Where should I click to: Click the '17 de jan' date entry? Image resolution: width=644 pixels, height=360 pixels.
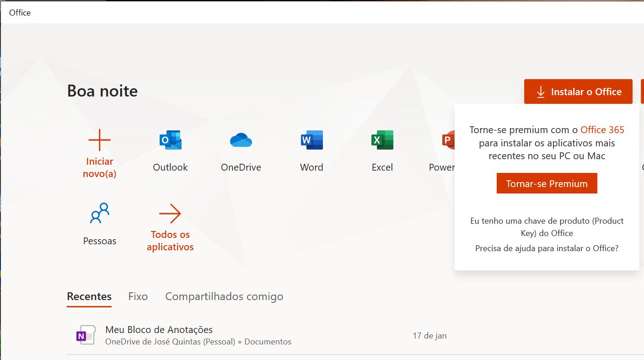pyautogui.click(x=429, y=336)
